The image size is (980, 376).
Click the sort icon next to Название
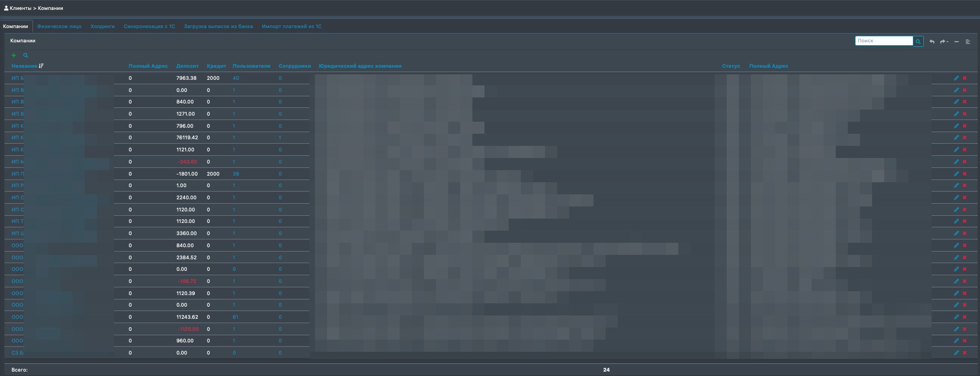pos(41,66)
